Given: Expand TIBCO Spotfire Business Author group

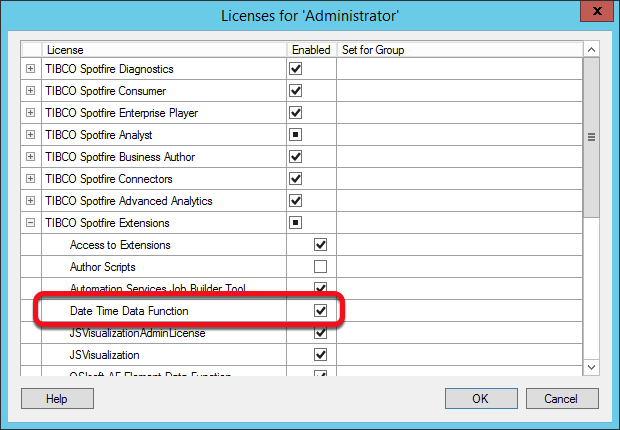Looking at the screenshot, I should coord(30,157).
